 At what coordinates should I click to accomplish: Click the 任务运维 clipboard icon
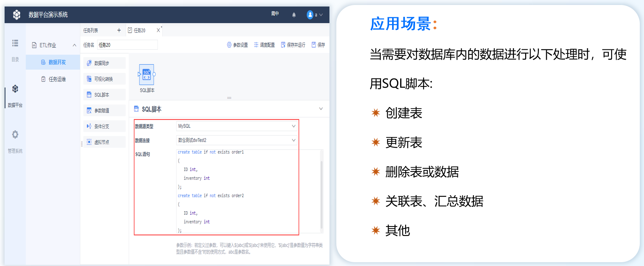click(43, 79)
